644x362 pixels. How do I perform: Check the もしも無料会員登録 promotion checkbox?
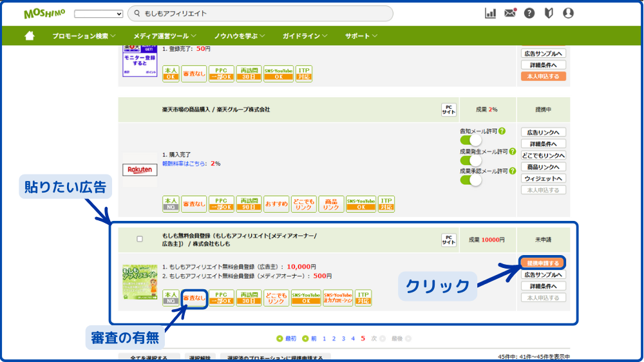[x=140, y=239]
